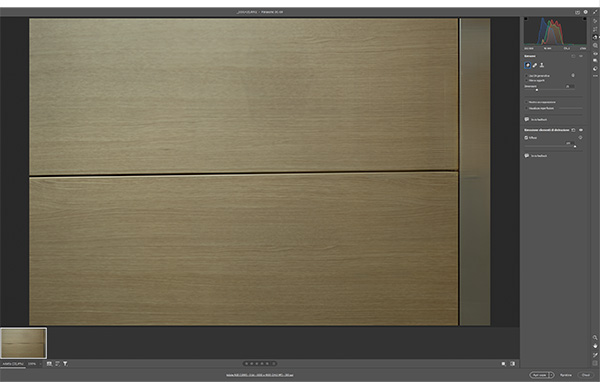
Task: Open the filmstrip sort options icon
Action: pyautogui.click(x=57, y=364)
